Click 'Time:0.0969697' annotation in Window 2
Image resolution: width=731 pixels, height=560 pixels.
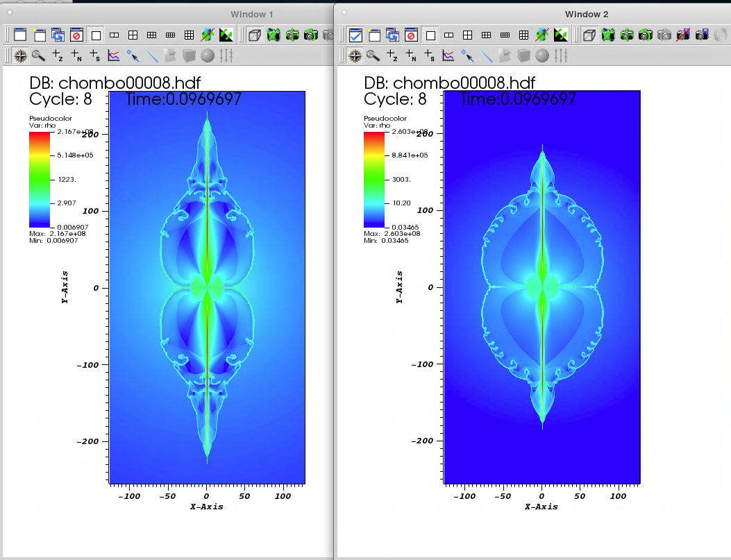(x=517, y=99)
